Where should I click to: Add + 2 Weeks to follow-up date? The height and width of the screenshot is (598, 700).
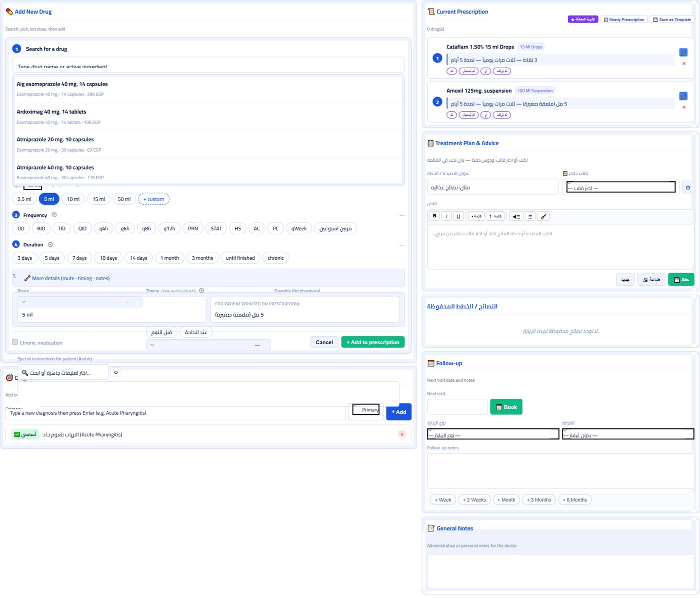point(474,500)
